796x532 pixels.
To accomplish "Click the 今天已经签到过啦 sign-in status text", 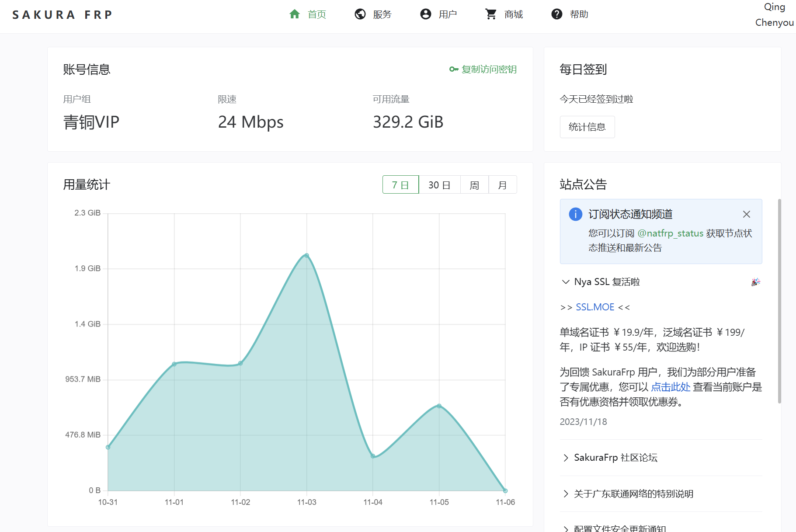I will tap(596, 99).
